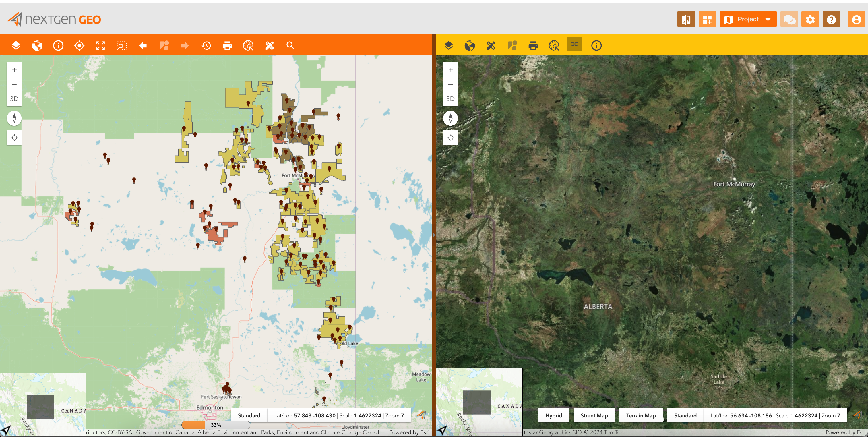Switch the right map to Street Map
This screenshot has height=437, width=868.
[x=594, y=415]
